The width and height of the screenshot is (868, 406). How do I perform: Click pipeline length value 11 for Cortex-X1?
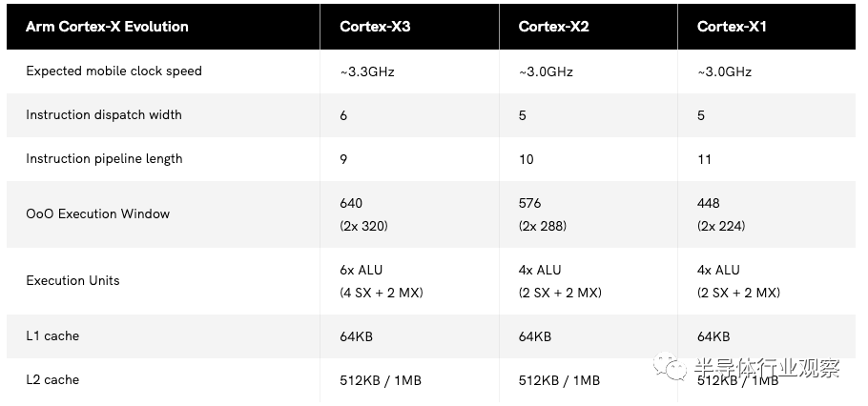click(x=704, y=160)
